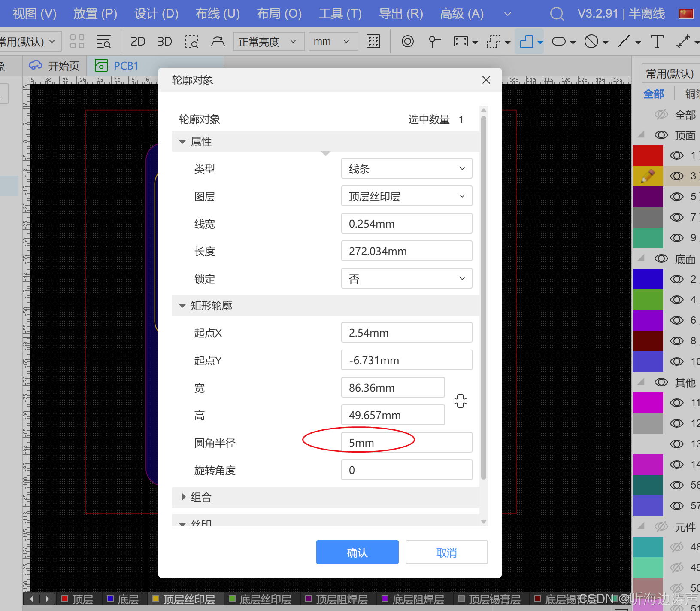Image resolution: width=700 pixels, height=611 pixels.
Task: Toggle visibility of 其他 group
Action: pyautogui.click(x=661, y=382)
